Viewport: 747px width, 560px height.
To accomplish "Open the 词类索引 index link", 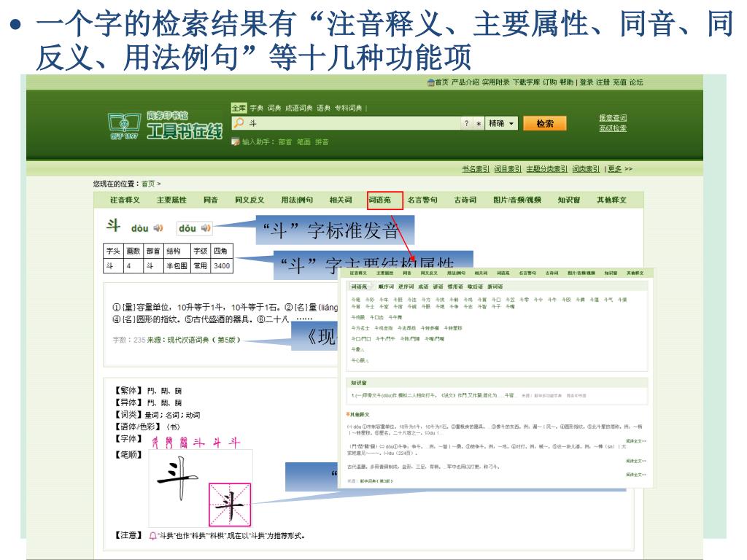I will coord(586,169).
